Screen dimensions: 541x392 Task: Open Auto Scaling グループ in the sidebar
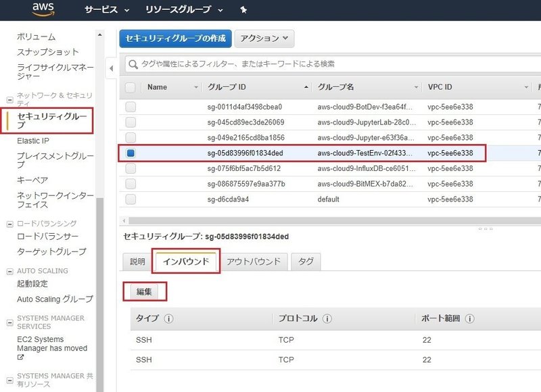click(55, 299)
